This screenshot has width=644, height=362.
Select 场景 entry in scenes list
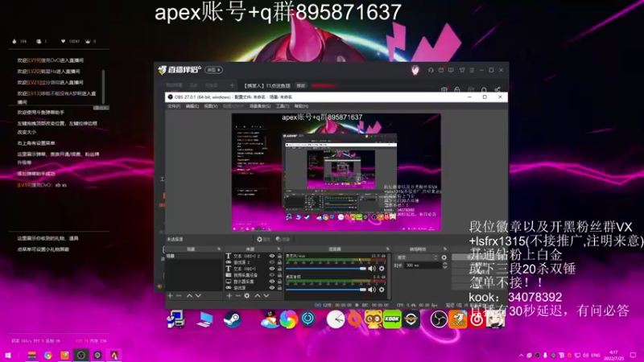pos(193,256)
